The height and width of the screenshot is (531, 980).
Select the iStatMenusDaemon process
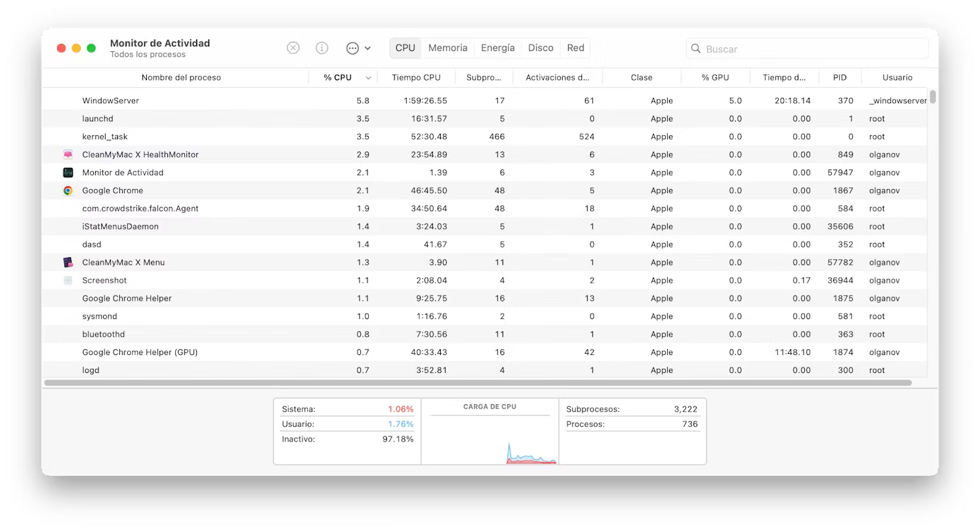(485, 226)
